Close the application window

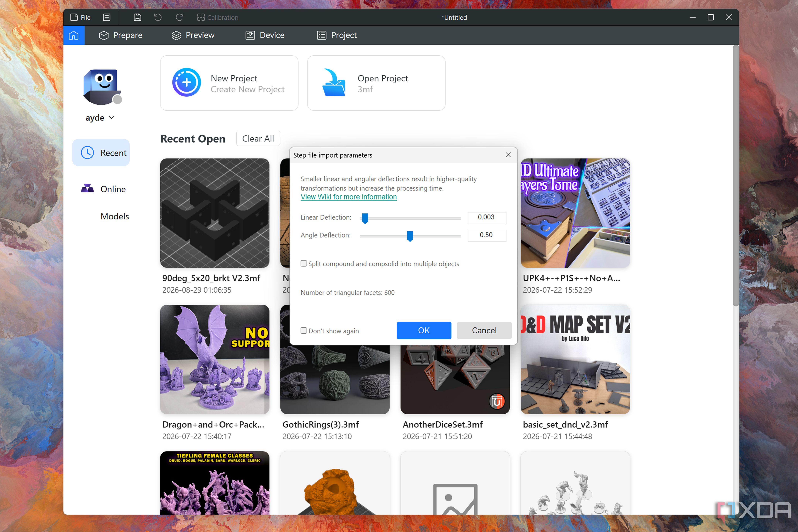[728, 17]
